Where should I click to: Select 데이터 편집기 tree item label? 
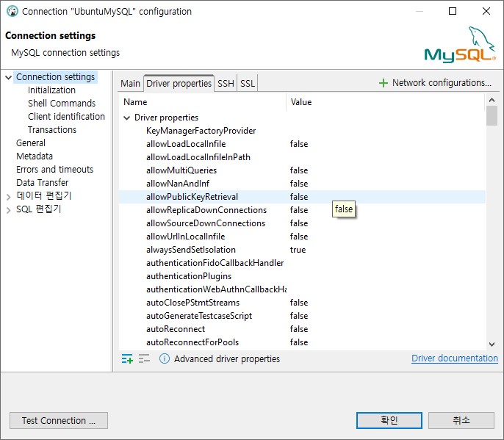pos(44,195)
